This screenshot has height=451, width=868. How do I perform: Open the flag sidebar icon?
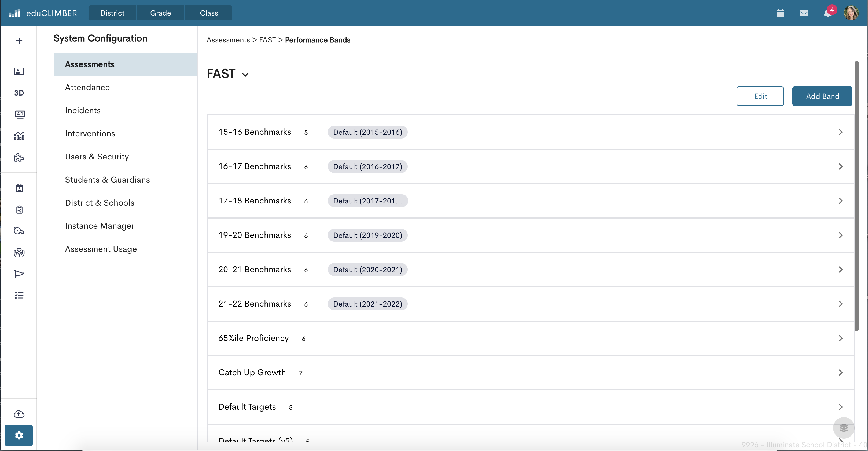click(19, 274)
